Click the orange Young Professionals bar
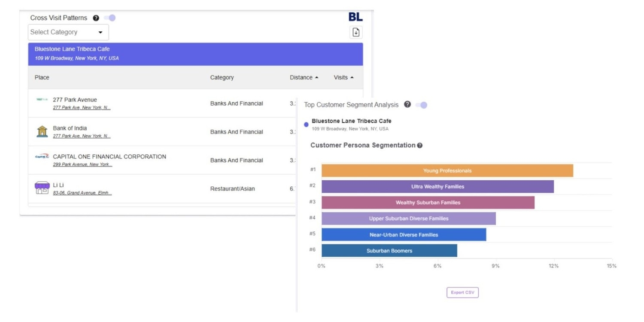644x322 pixels. [447, 170]
